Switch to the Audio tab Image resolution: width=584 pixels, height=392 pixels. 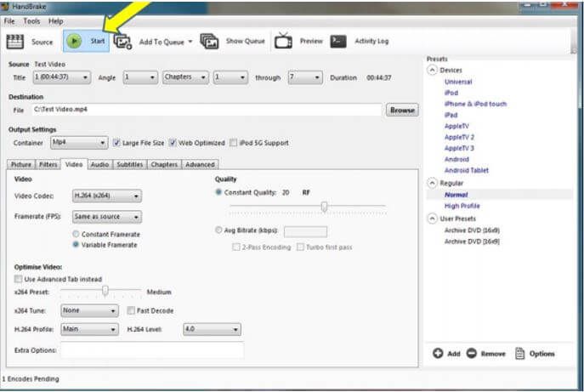[x=99, y=164]
